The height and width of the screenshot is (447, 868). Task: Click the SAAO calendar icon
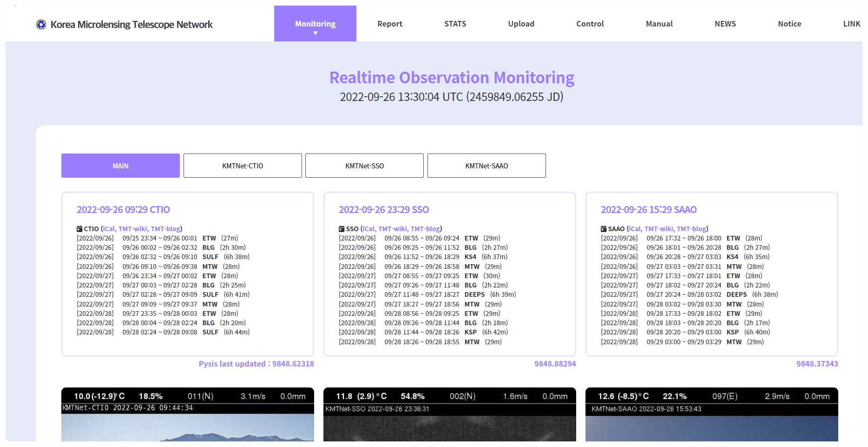[604, 229]
